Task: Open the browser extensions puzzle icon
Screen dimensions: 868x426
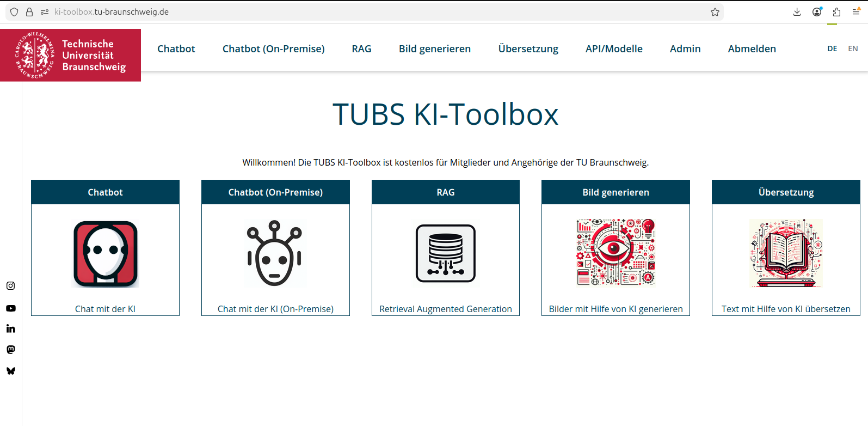Action: pyautogui.click(x=836, y=12)
